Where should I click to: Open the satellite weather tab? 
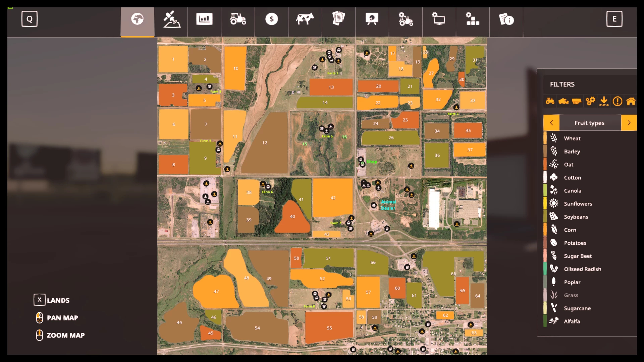point(171,19)
